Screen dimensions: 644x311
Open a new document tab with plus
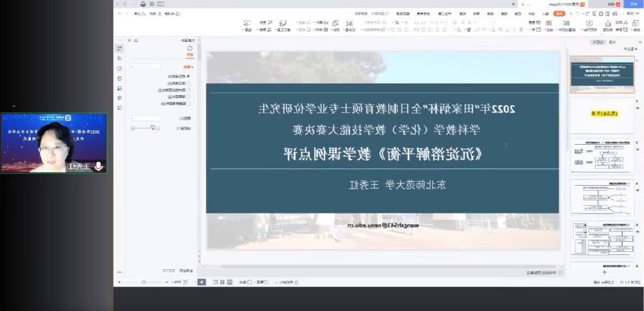pyautogui.click(x=513, y=3)
